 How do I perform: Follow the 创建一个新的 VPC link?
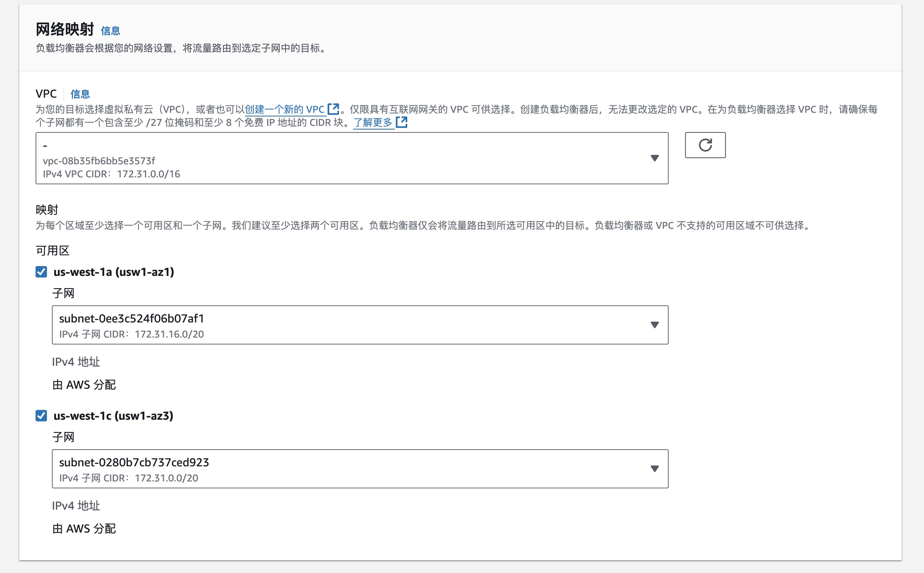284,110
